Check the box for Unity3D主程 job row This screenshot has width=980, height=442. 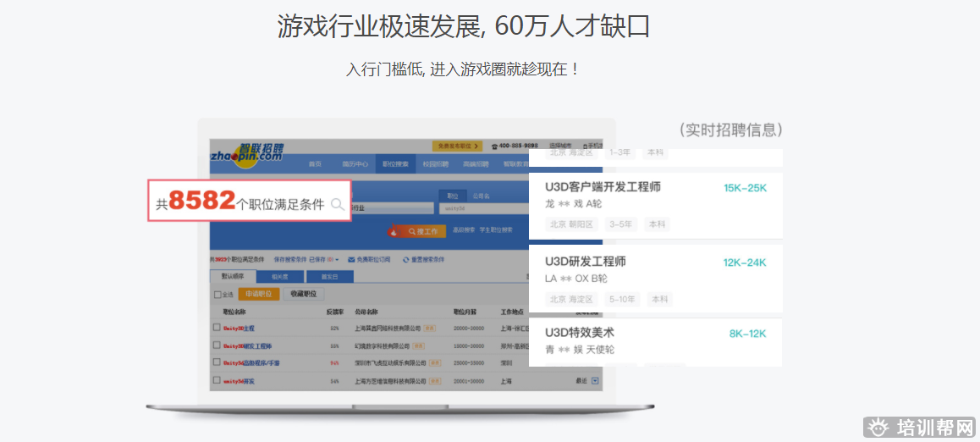coord(217,327)
